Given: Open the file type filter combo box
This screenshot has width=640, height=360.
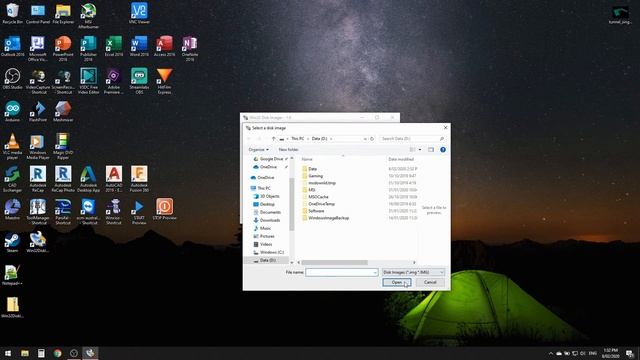Looking at the screenshot, I should click(x=413, y=272).
